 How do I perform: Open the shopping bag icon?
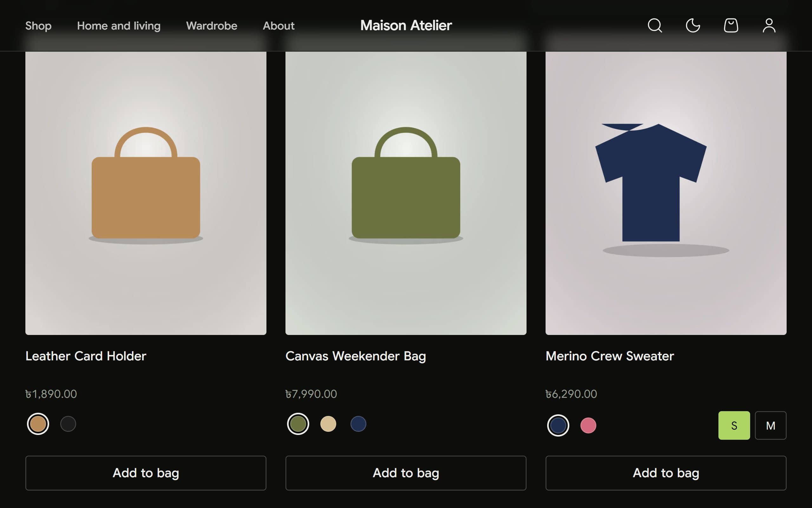click(731, 25)
